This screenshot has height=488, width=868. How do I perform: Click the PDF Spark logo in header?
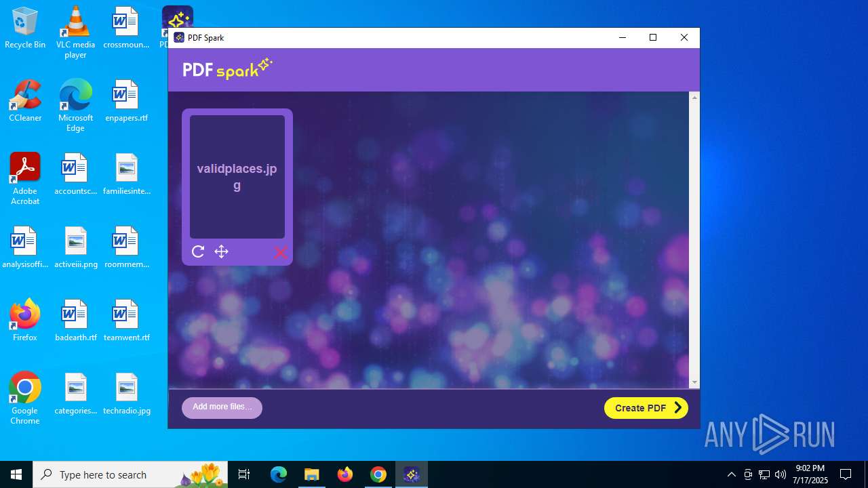[227, 69]
